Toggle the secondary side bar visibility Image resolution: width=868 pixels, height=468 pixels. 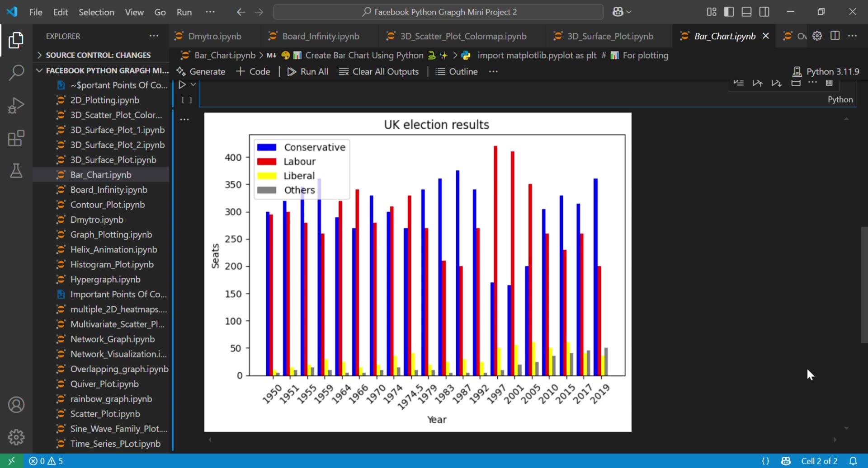[764, 12]
